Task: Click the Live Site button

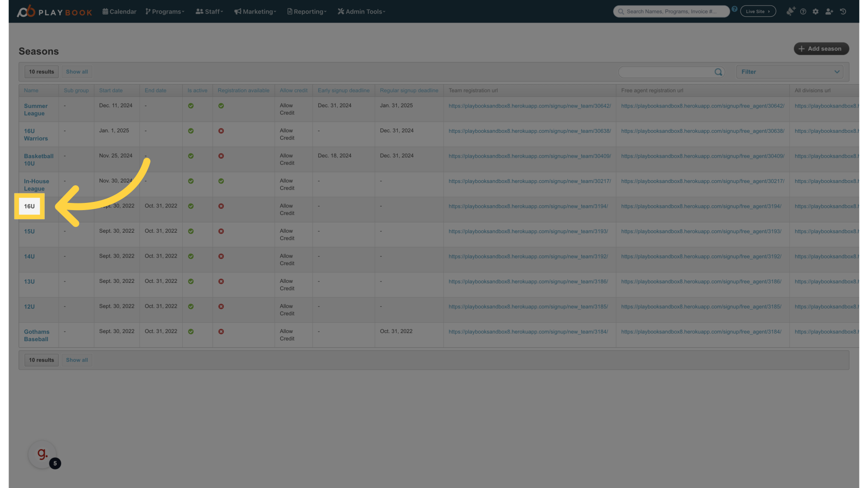Action: click(x=758, y=12)
